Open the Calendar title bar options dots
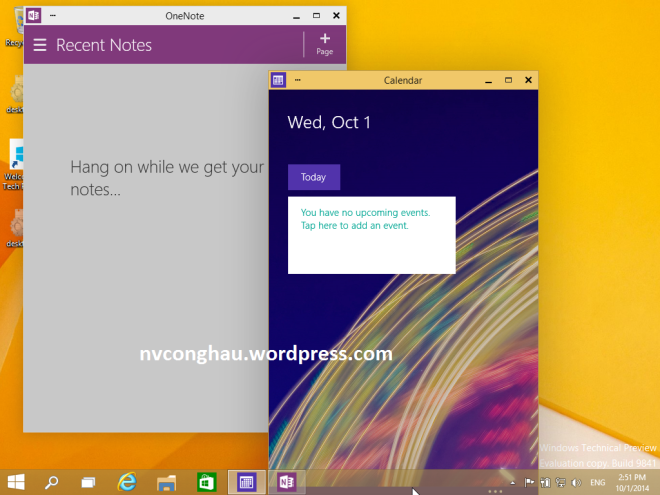This screenshot has height=495, width=660. (298, 80)
